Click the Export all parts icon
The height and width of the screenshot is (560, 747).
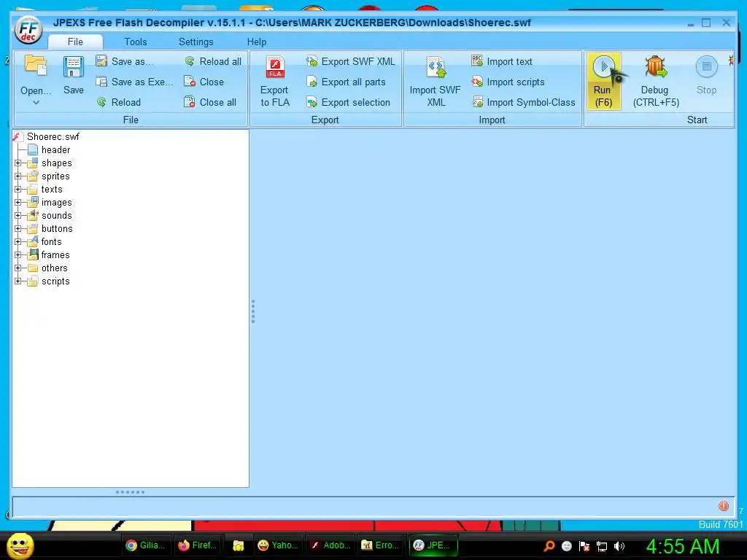tap(311, 82)
